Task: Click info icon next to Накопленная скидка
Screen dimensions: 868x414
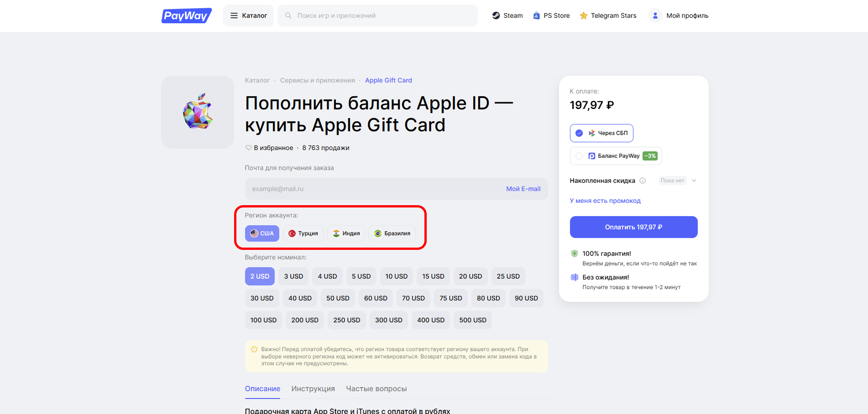Action: 643,181
